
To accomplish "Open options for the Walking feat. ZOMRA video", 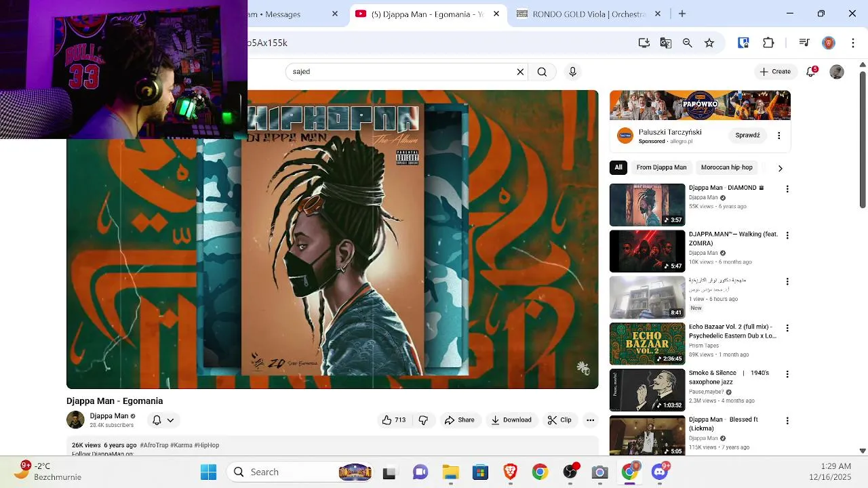I will click(x=787, y=235).
